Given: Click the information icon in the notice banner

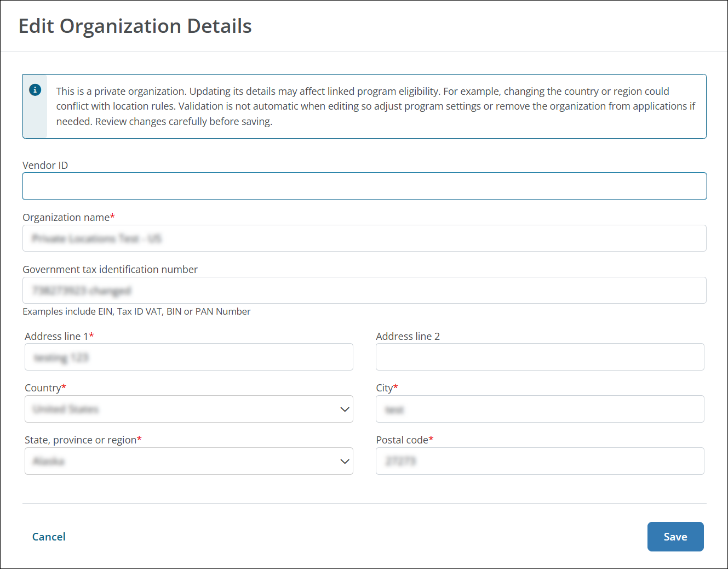Looking at the screenshot, I should point(35,89).
